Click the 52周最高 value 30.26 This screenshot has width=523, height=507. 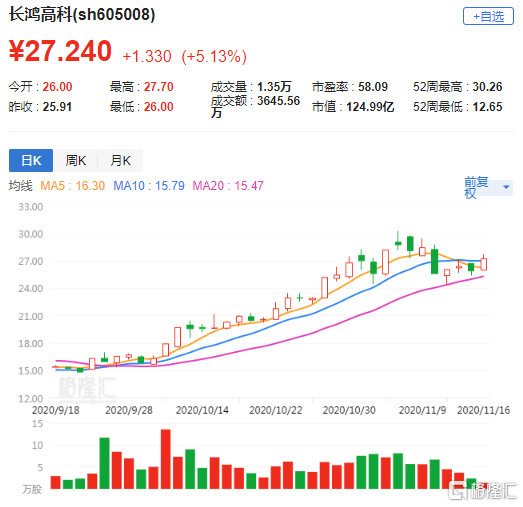point(487,87)
